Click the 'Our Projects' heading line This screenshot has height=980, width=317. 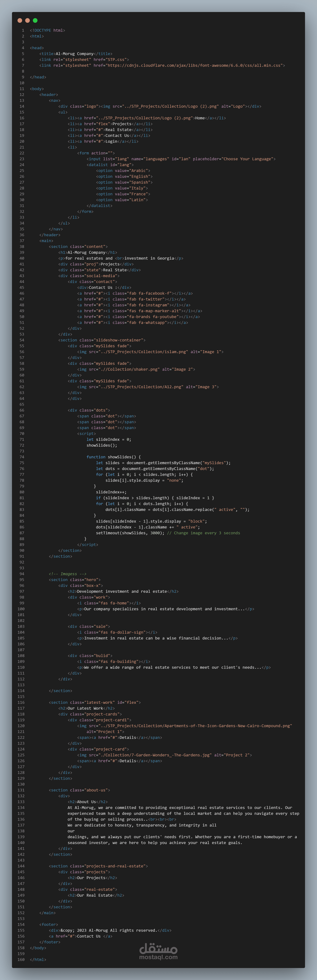tap(92, 878)
